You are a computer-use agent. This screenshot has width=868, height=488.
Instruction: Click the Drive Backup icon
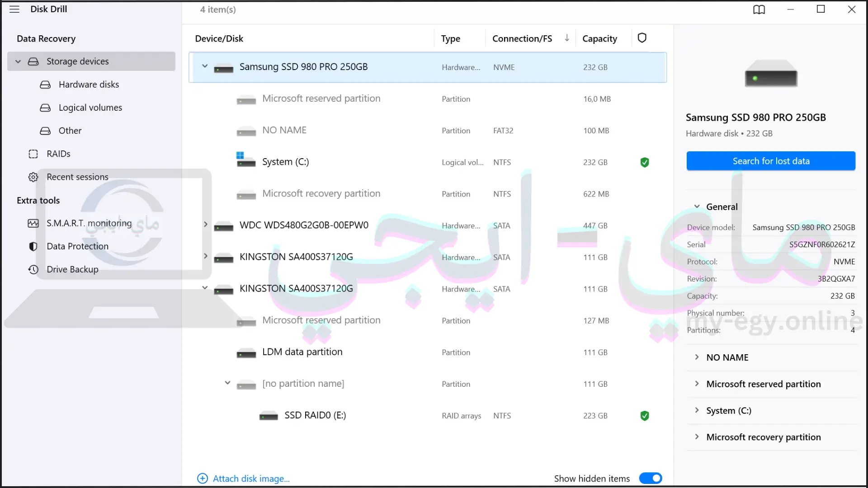(x=33, y=269)
